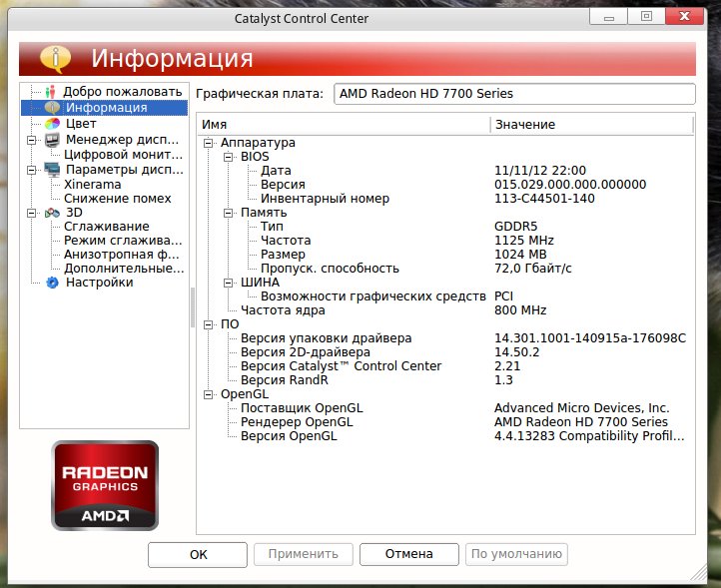
Task: Open Режим сглажива… page
Action: [x=123, y=241]
